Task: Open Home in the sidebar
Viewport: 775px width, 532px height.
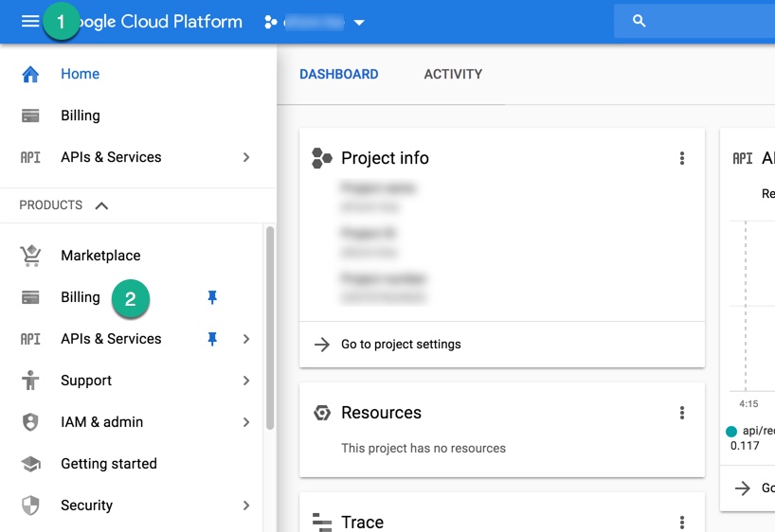Action: 81,74
